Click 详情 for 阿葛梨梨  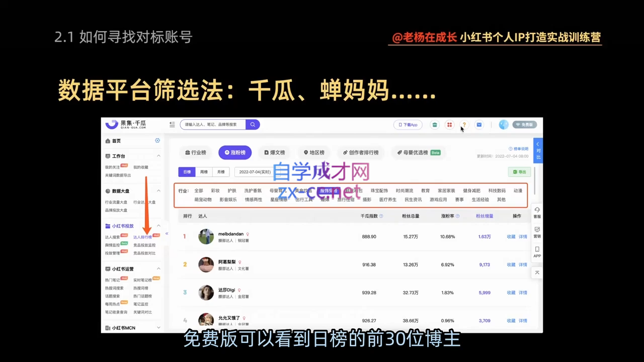click(x=523, y=264)
